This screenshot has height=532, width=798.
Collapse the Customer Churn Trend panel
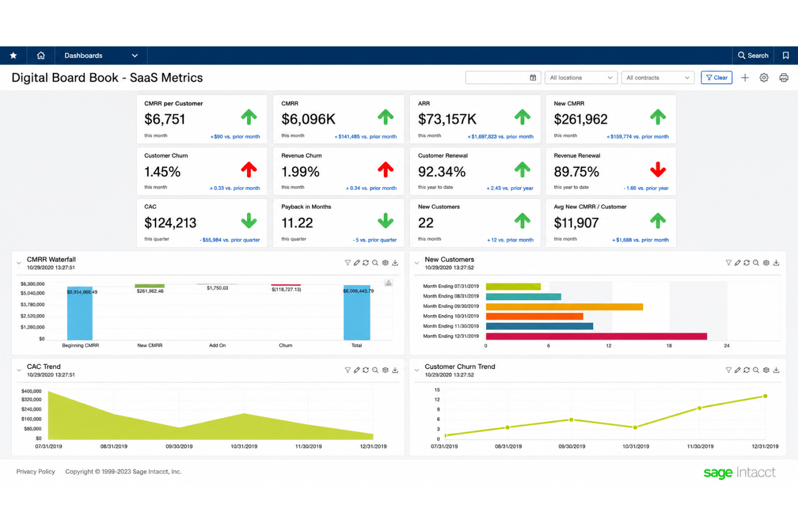(x=417, y=370)
